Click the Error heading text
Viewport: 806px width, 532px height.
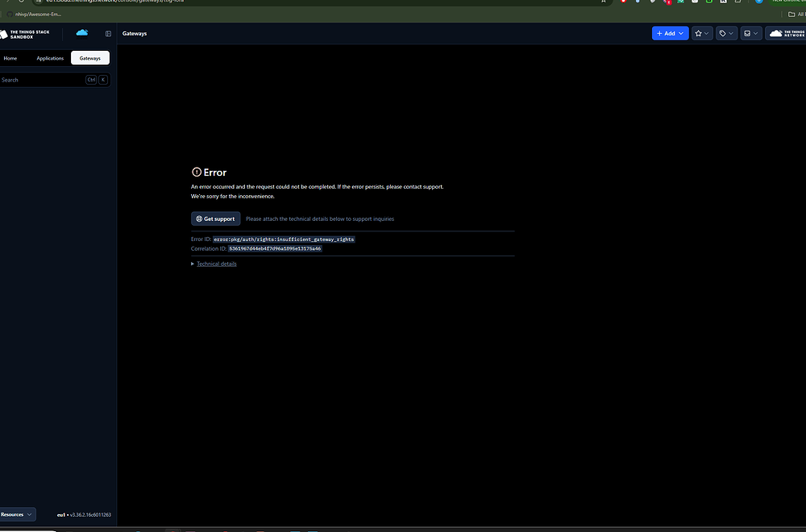click(x=215, y=172)
